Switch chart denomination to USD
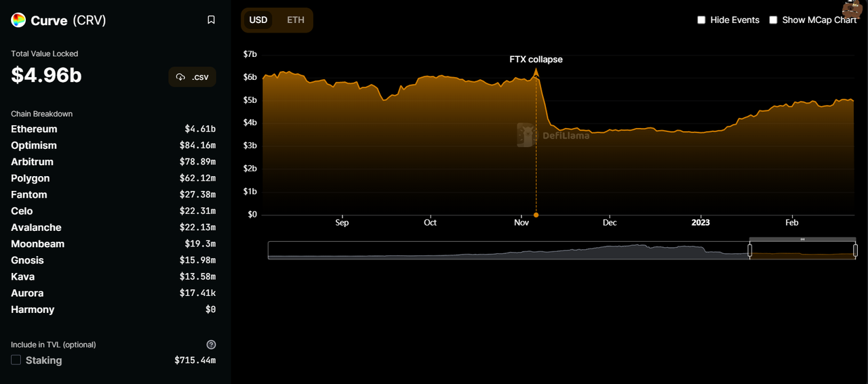This screenshot has height=384, width=868. [x=258, y=20]
